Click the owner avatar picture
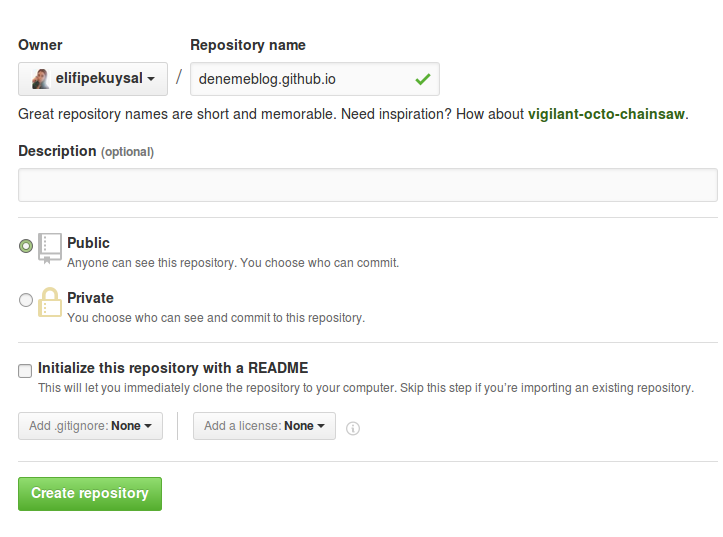 [40, 79]
